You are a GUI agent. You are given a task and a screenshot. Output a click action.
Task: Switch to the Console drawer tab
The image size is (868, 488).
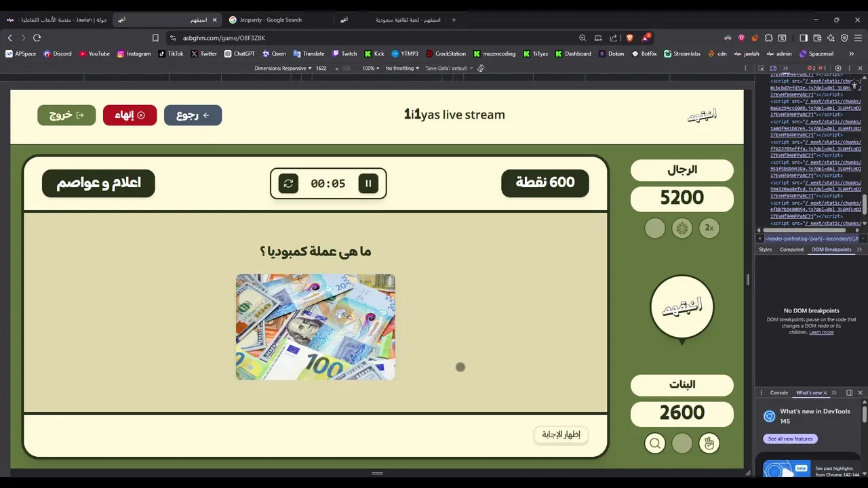(x=779, y=392)
